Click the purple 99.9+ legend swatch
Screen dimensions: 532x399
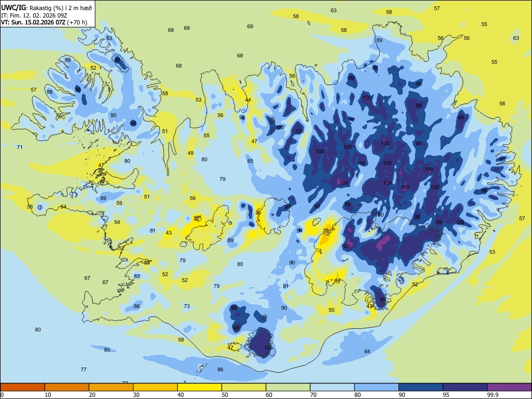point(509,387)
